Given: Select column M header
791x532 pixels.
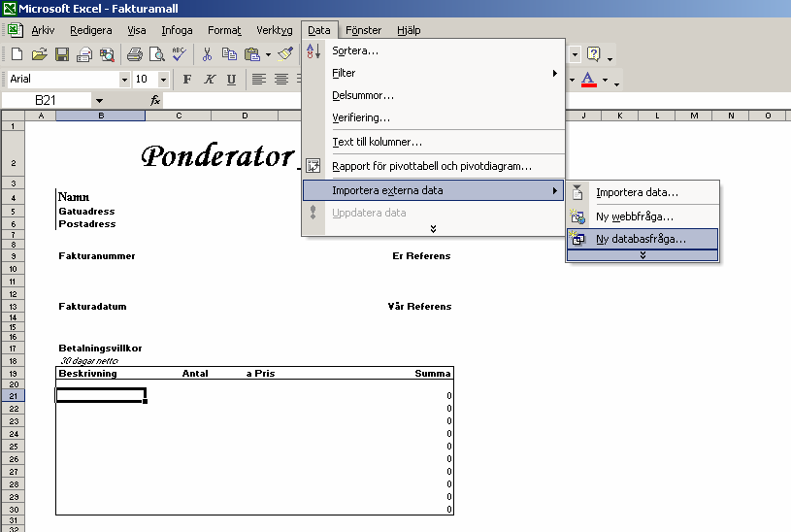Looking at the screenshot, I should tap(694, 116).
